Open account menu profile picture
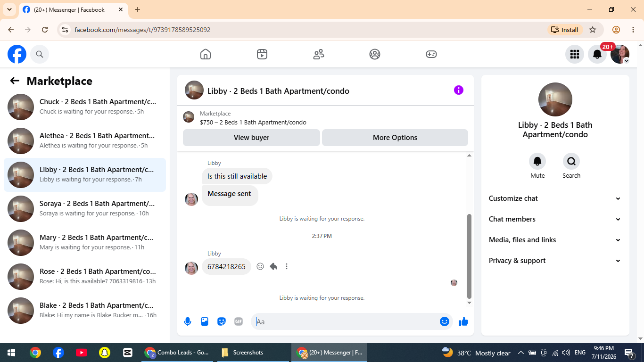 (620, 54)
